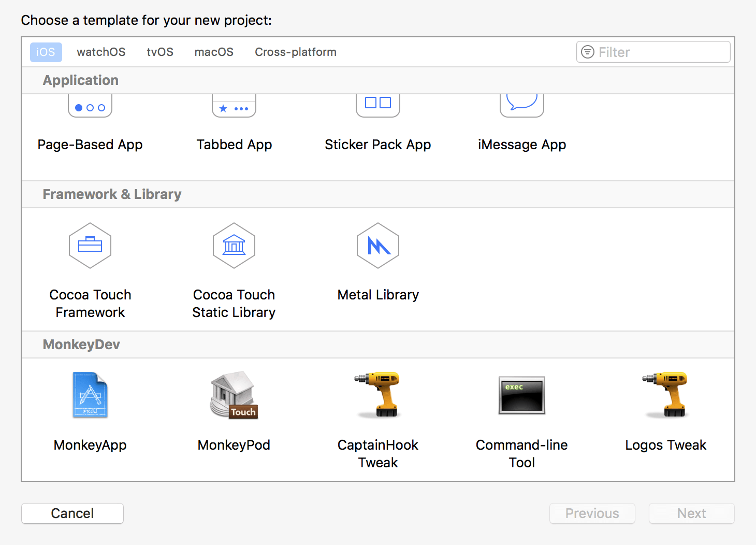Select the Sticker Pack App icon
Viewport: 756px width, 545px height.
[x=378, y=106]
